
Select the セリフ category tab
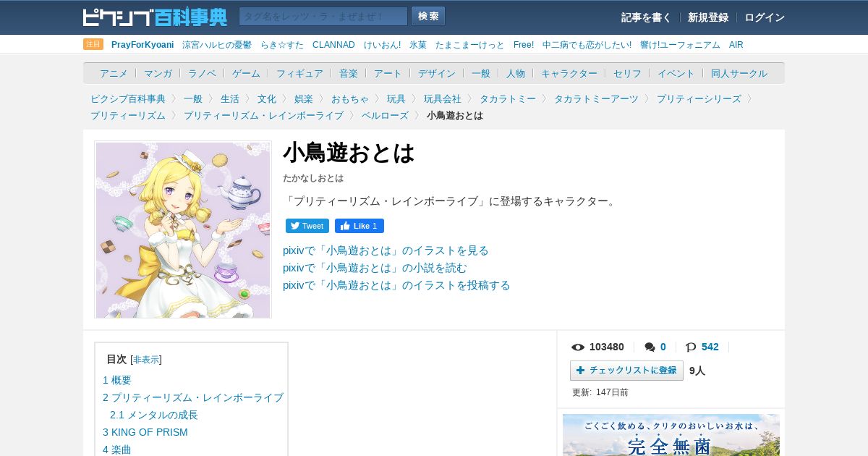pos(627,73)
